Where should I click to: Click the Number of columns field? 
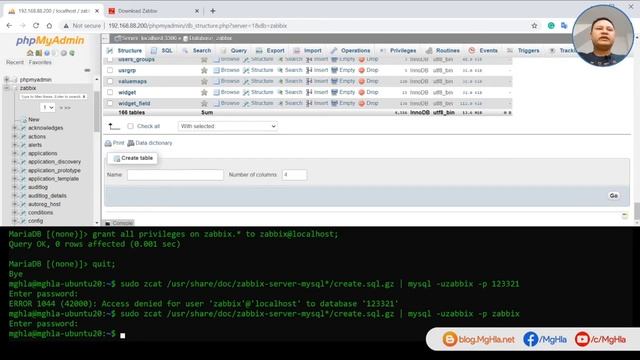294,175
